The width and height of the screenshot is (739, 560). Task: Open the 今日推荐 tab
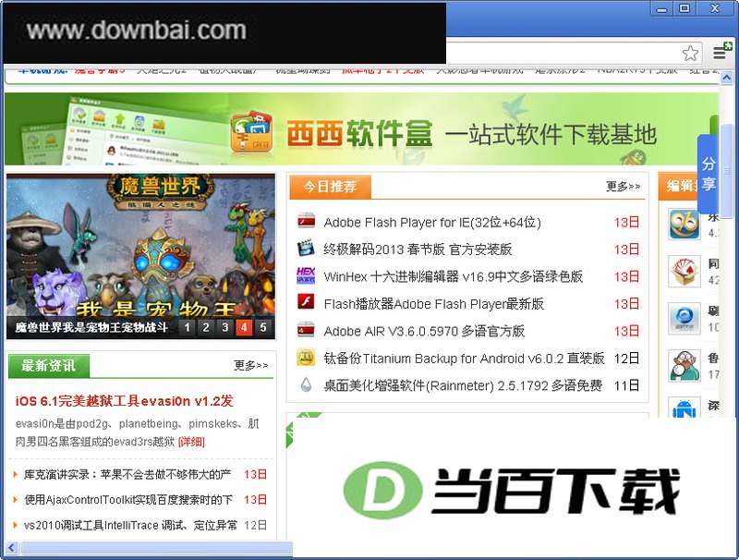[x=330, y=187]
